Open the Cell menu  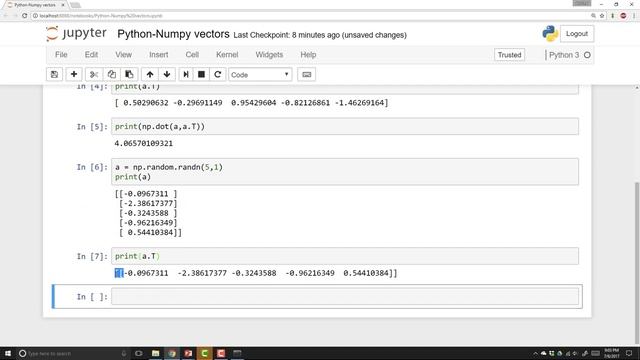tap(192, 55)
